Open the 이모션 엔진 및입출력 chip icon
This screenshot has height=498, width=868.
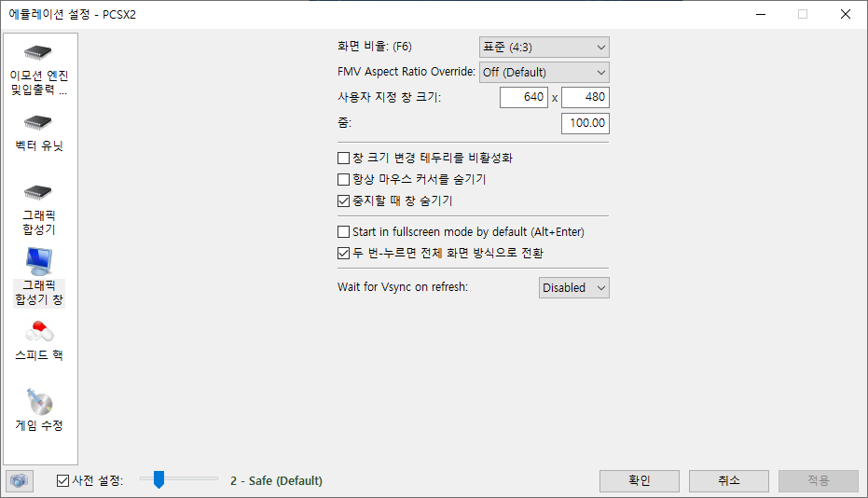[38, 52]
